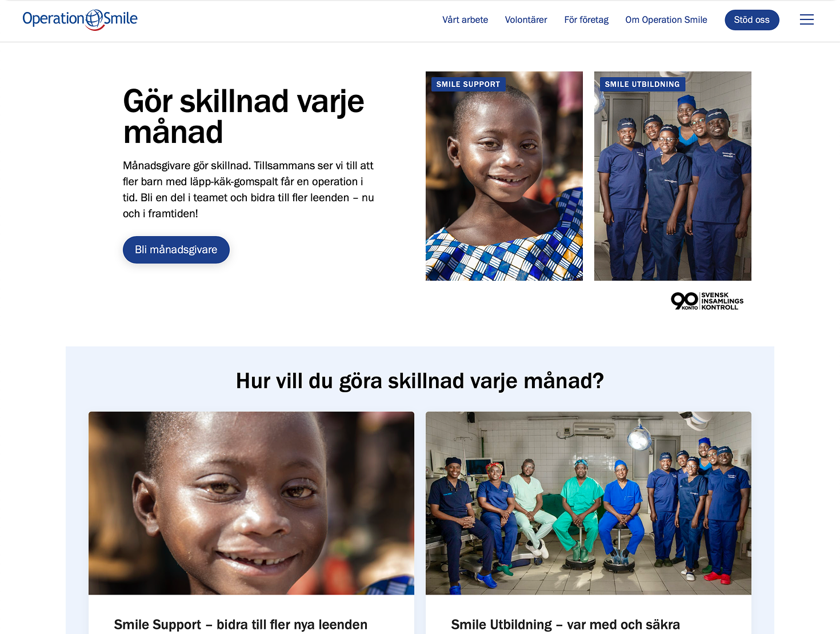Open Om Operation Smile navigation link
The width and height of the screenshot is (840, 634).
click(x=666, y=19)
